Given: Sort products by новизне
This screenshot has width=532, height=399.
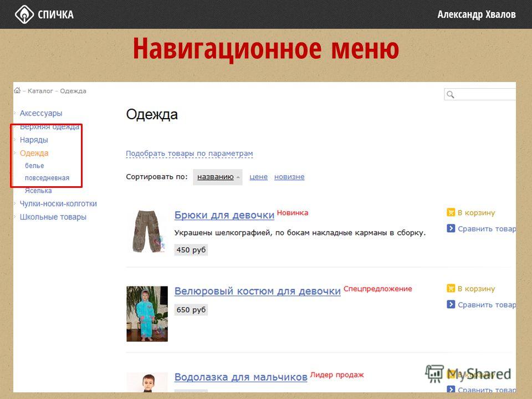Looking at the screenshot, I should [x=289, y=177].
